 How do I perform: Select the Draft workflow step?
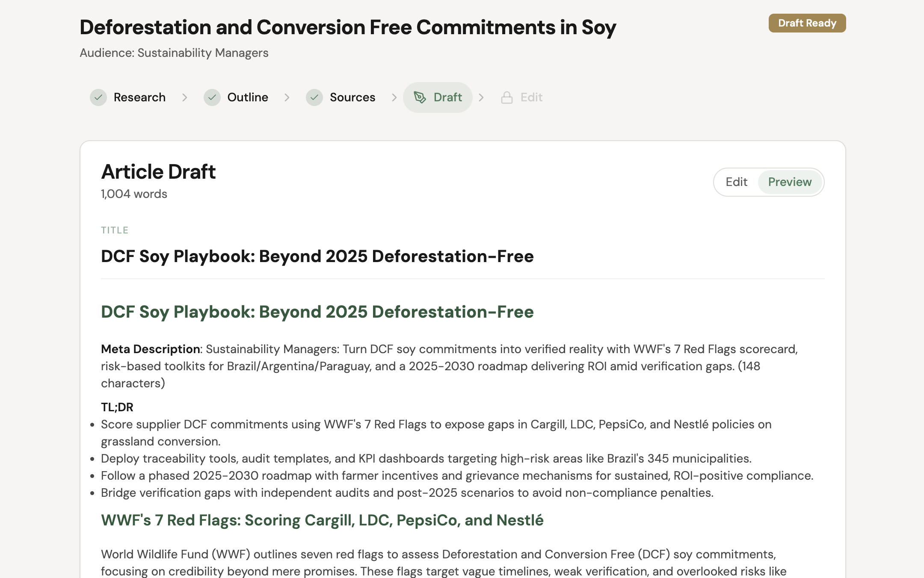point(447,97)
